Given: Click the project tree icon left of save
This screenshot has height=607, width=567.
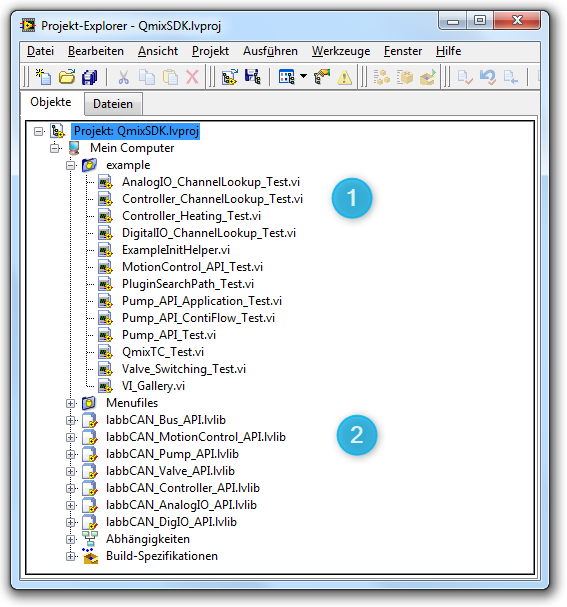Looking at the screenshot, I should click(230, 77).
